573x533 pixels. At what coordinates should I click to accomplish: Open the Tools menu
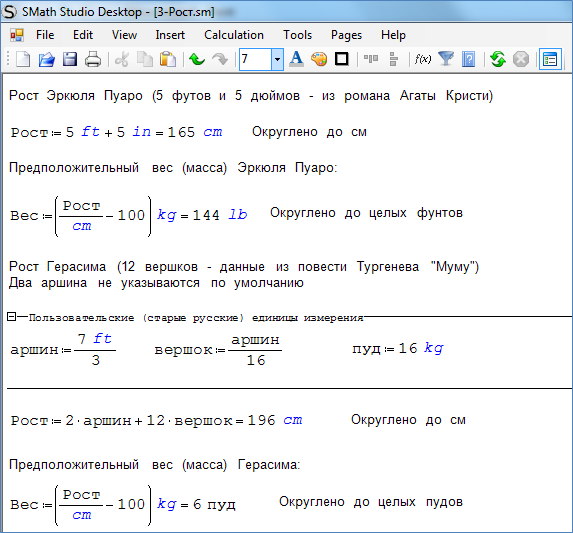point(297,35)
